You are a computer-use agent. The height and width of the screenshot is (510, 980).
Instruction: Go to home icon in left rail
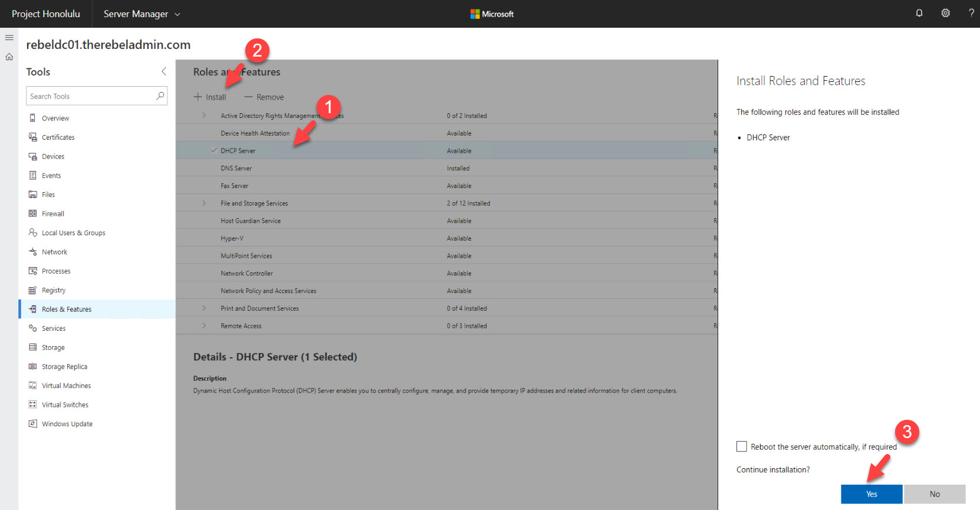[9, 57]
